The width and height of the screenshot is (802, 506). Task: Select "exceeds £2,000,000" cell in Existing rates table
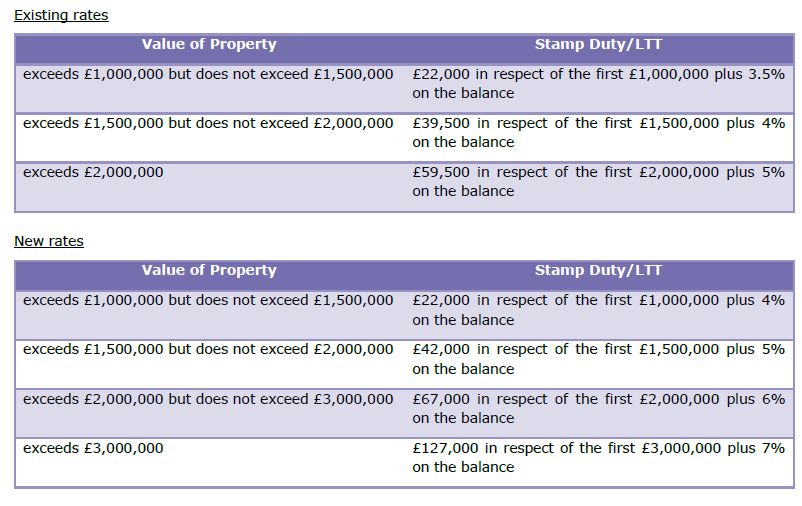pos(93,172)
